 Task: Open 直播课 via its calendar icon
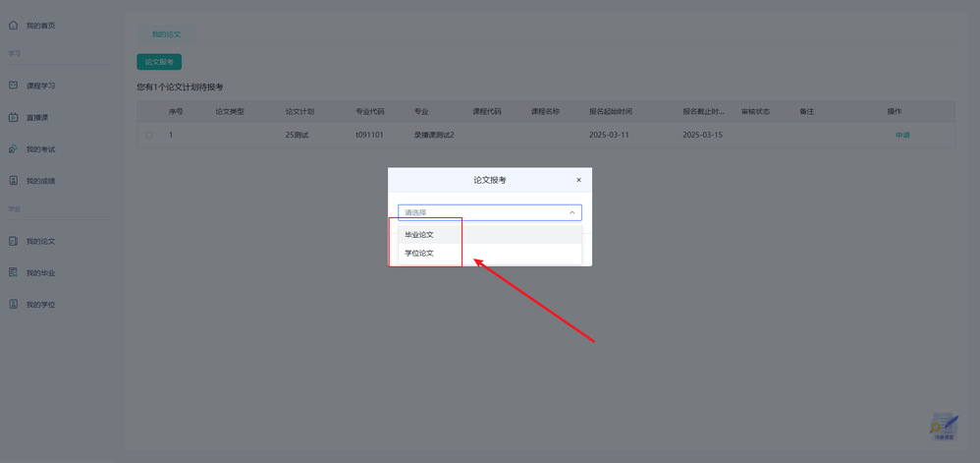(x=13, y=117)
